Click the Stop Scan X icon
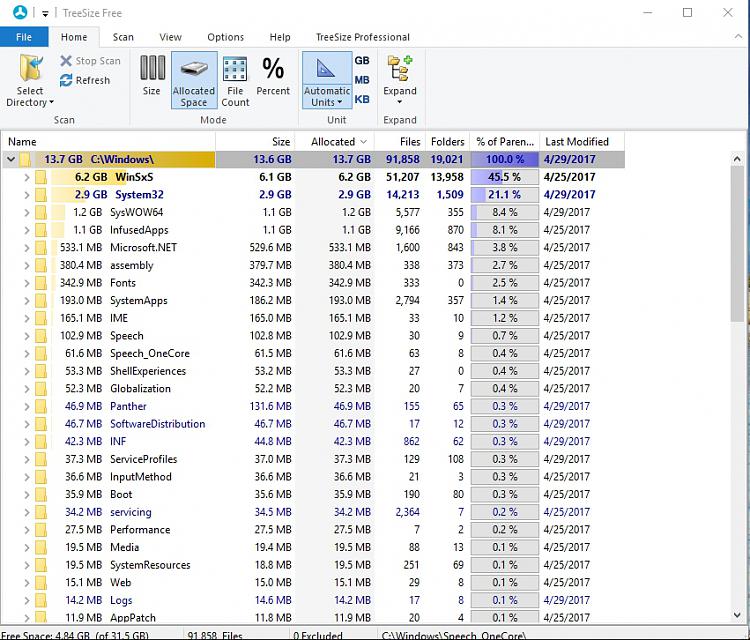Viewport: 750px width, 640px height. tap(66, 61)
